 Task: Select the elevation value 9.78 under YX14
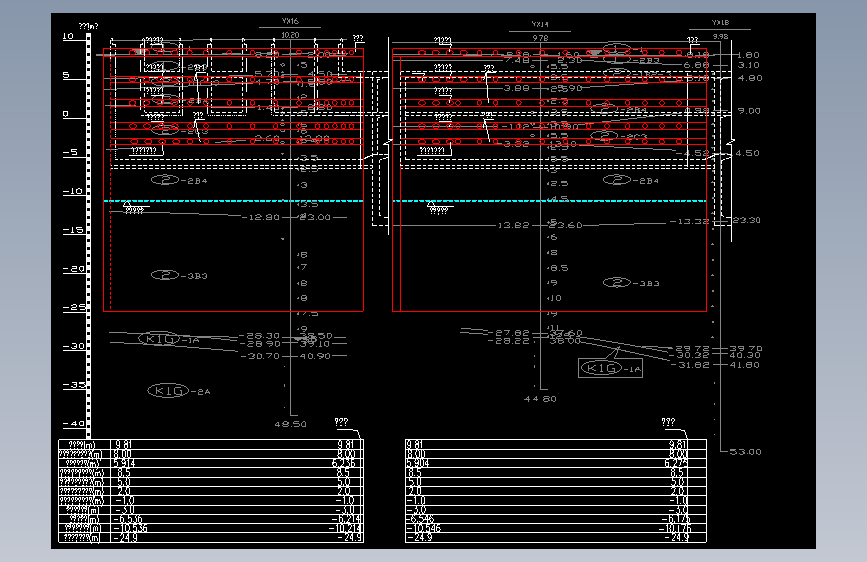click(x=540, y=38)
